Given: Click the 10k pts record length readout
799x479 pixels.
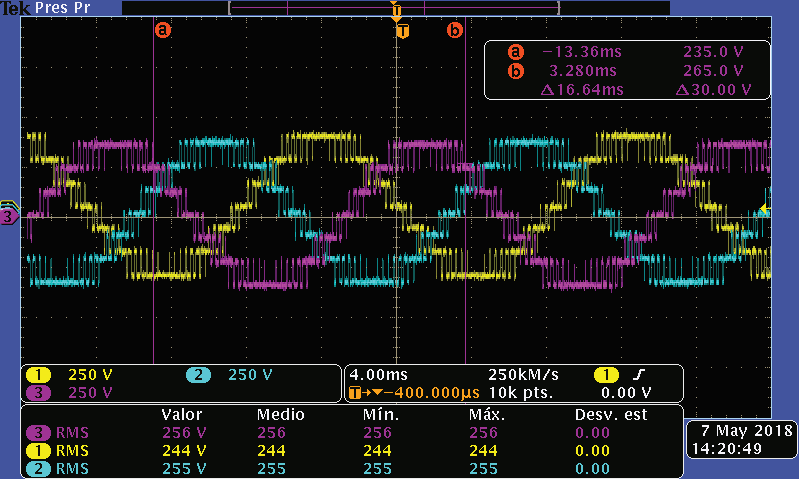Looking at the screenshot, I should pos(522,393).
